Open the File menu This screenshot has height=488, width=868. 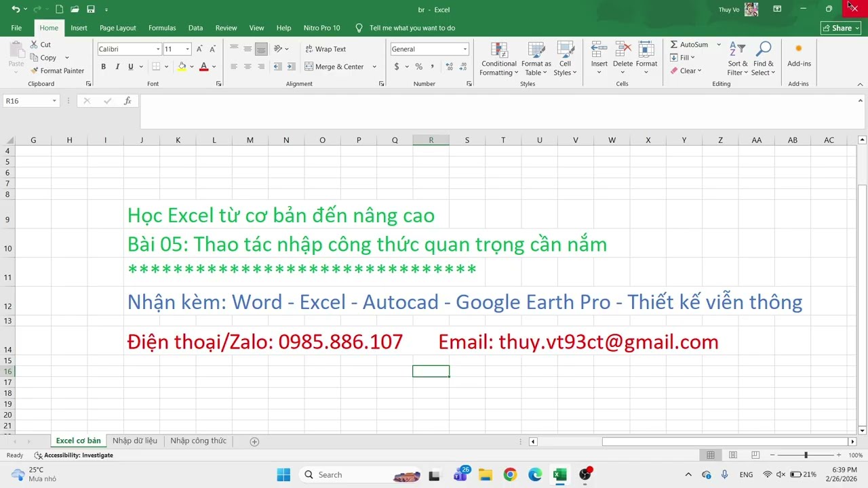click(x=16, y=28)
